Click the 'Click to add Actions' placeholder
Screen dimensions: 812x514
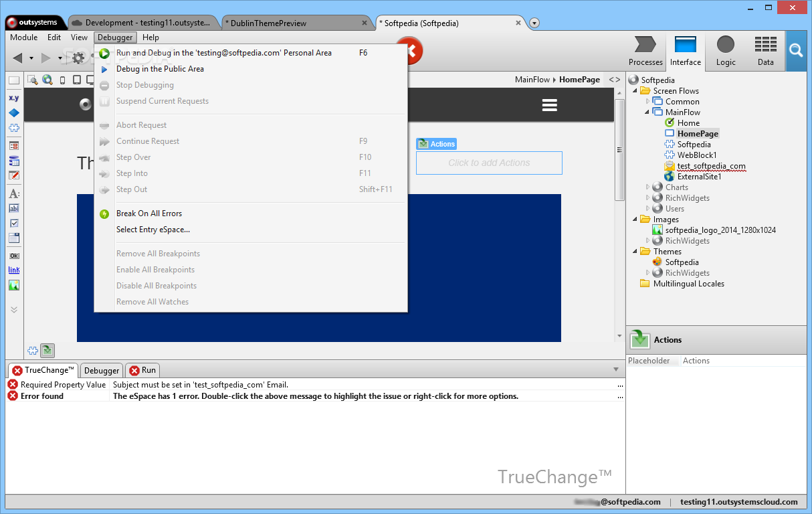489,163
